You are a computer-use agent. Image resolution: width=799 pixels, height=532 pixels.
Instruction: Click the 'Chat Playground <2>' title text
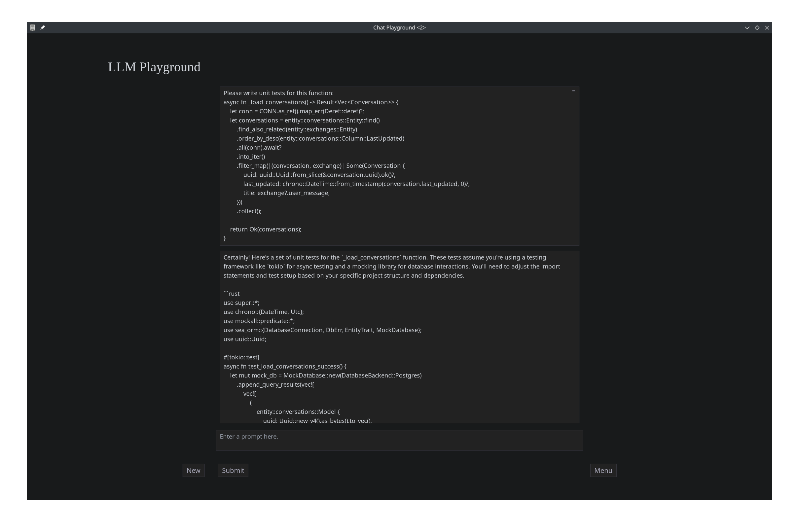pos(399,27)
